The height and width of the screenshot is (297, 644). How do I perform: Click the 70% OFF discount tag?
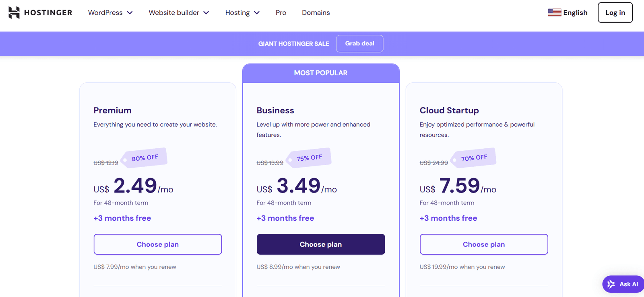473,158
